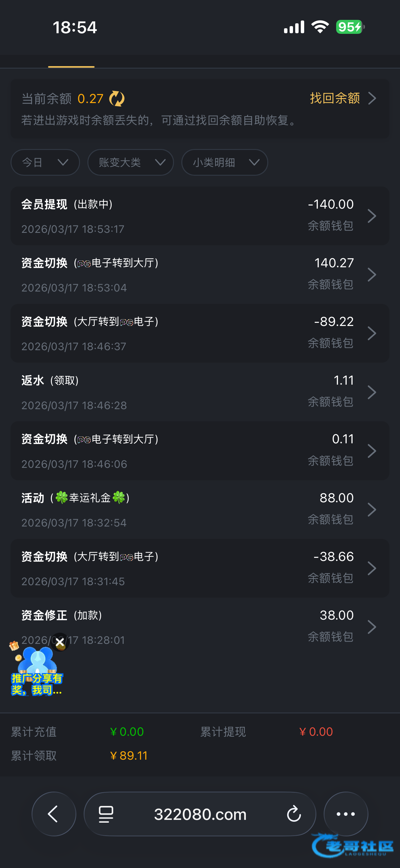Tap the 322080.com address bar
The width and height of the screenshot is (400, 868).
(200, 814)
